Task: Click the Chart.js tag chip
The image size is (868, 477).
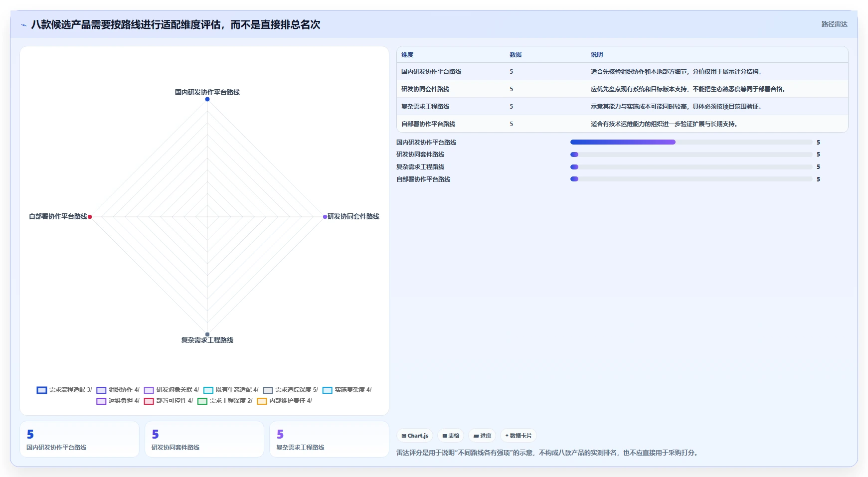Action: pyautogui.click(x=415, y=436)
